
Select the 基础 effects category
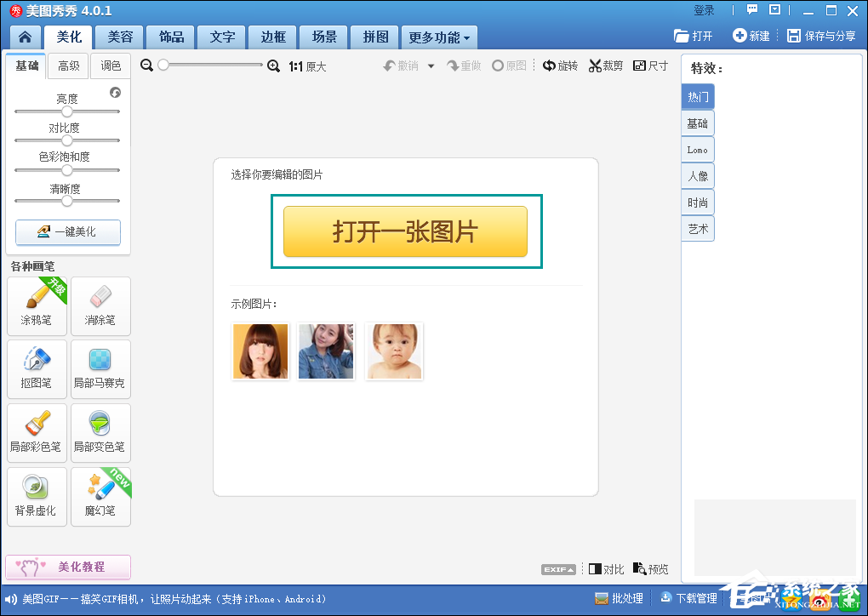[x=698, y=123]
